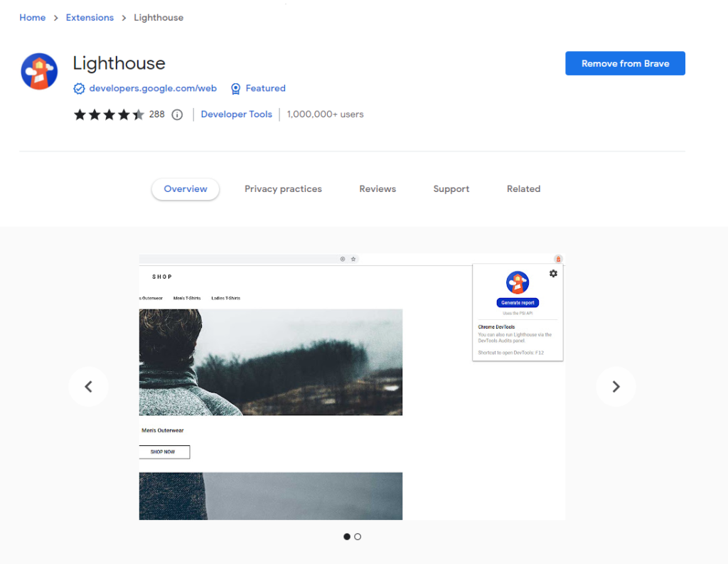Click Men's T-Shirts in screenshot nav
Viewport: 728px width, 564px height.
click(x=187, y=298)
